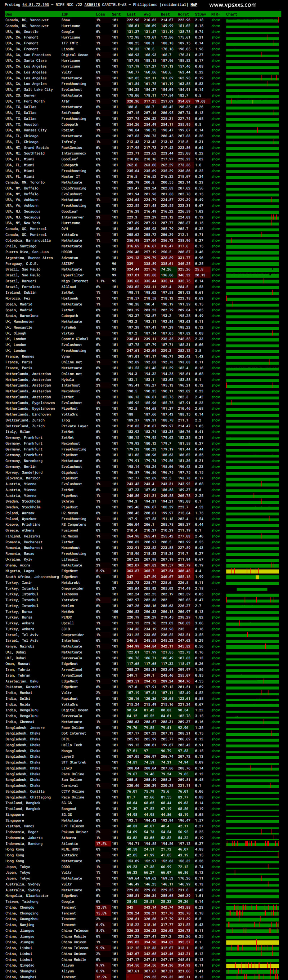Show MTR for Norway, Sandefjord row
Viewport: 288px width, 980px height.
215,472
